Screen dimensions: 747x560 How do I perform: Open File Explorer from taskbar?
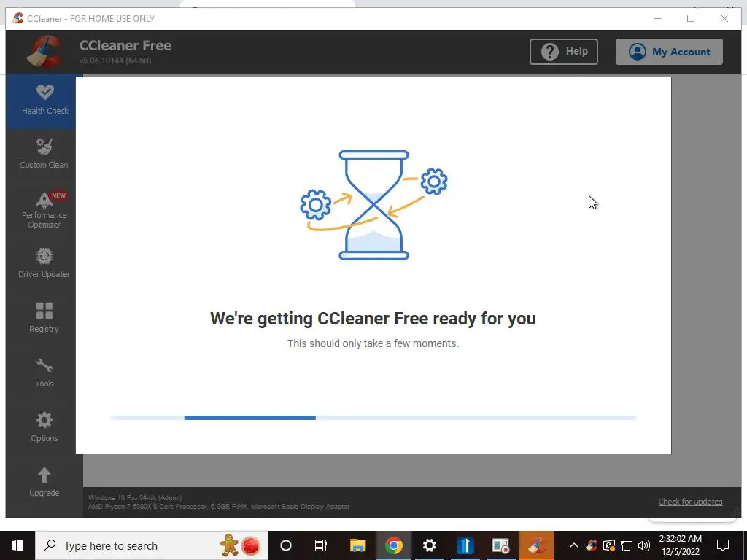pos(357,545)
